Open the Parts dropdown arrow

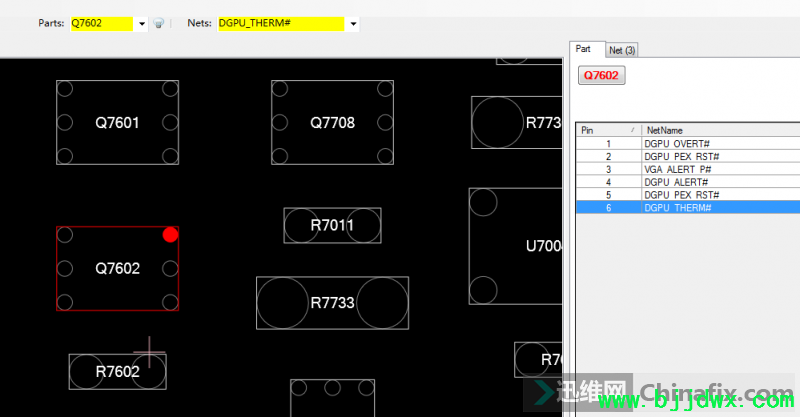point(142,23)
